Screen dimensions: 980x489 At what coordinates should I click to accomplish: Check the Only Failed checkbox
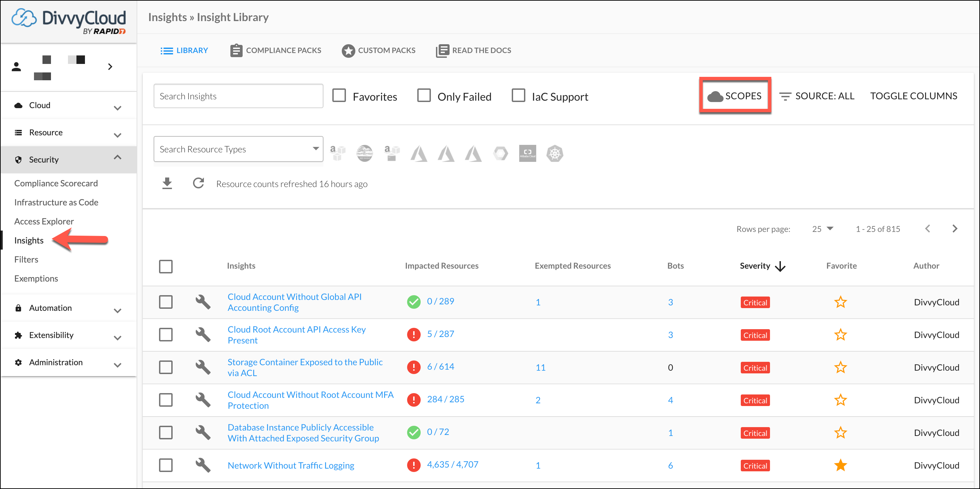pos(424,96)
